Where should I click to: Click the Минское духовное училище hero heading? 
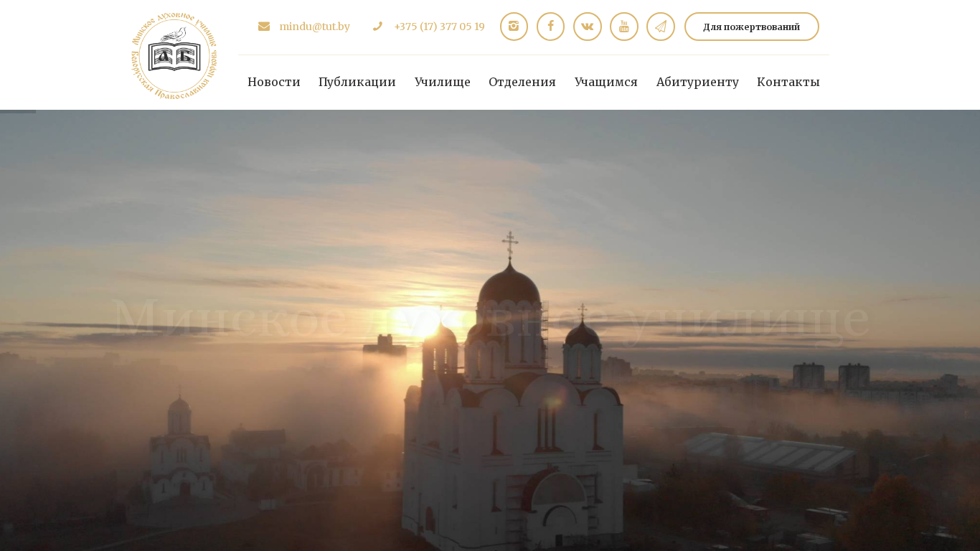point(491,319)
